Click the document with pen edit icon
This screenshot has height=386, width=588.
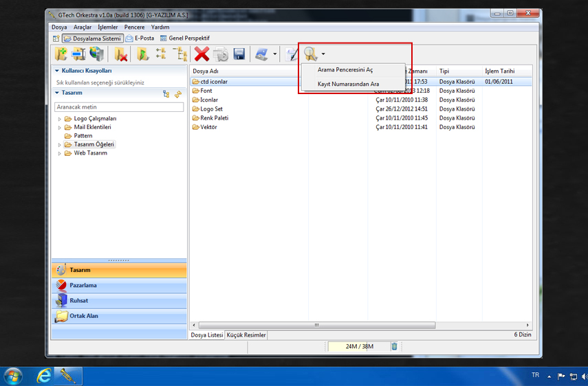click(291, 55)
